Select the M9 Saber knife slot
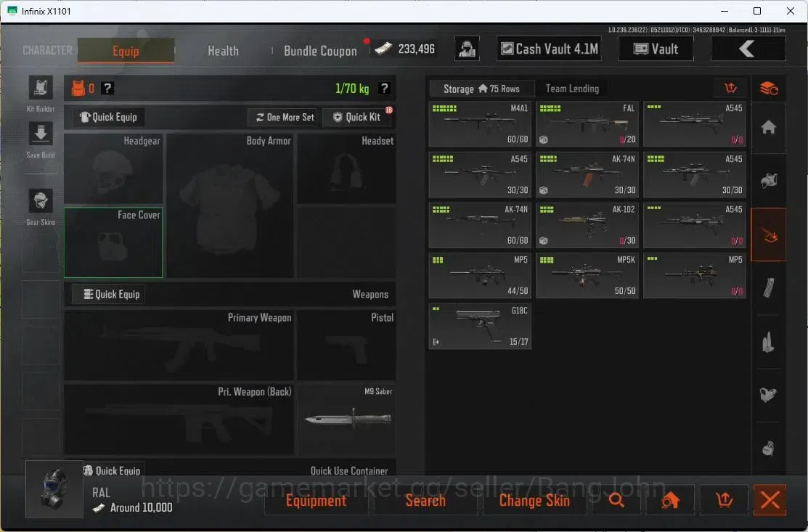This screenshot has height=532, width=808. tap(346, 420)
